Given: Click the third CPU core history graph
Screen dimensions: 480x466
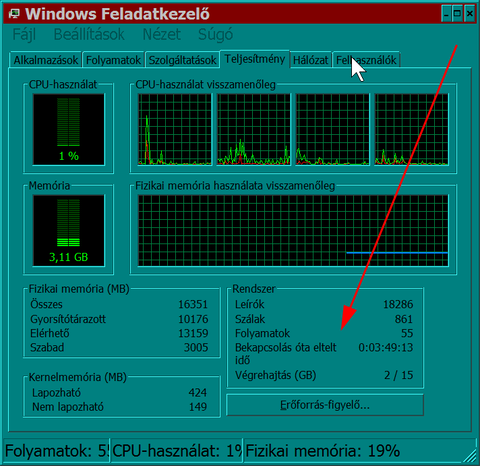Looking at the screenshot, I should pyautogui.click(x=333, y=129).
